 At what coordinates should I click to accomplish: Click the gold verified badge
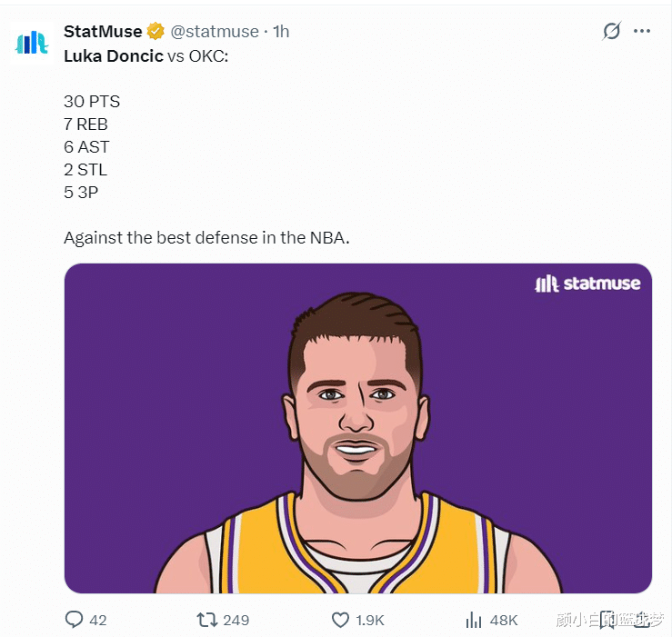155,32
